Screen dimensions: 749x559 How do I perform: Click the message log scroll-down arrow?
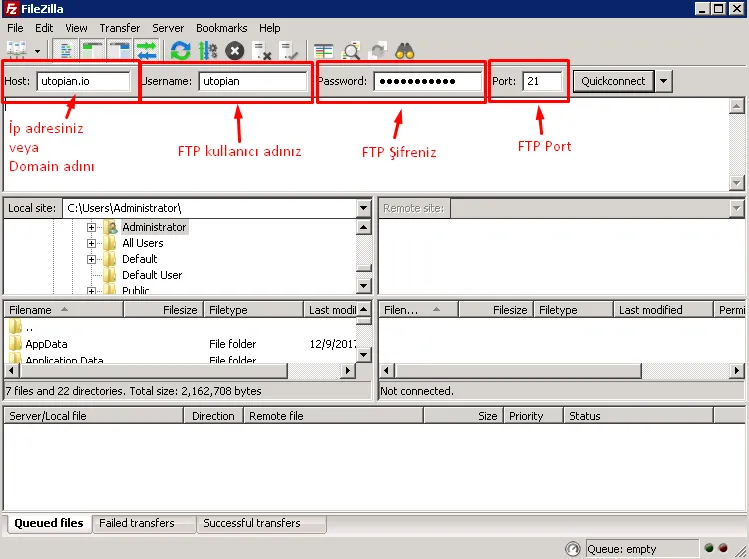tap(736, 183)
